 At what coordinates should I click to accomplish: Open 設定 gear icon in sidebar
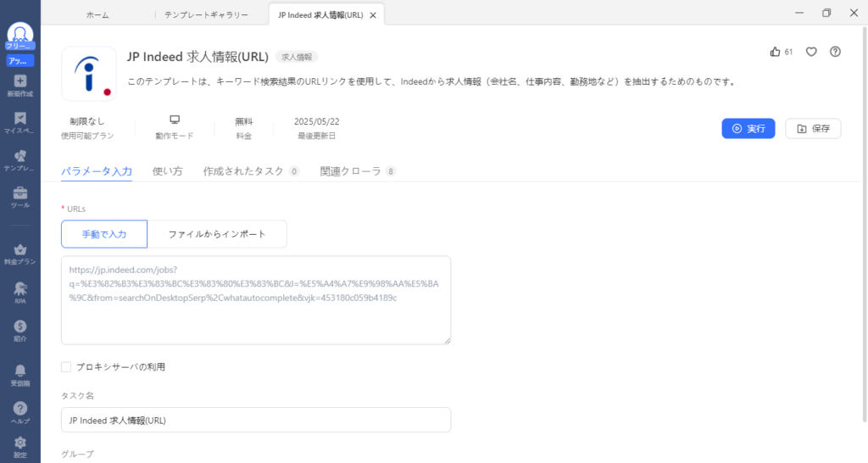(x=20, y=443)
